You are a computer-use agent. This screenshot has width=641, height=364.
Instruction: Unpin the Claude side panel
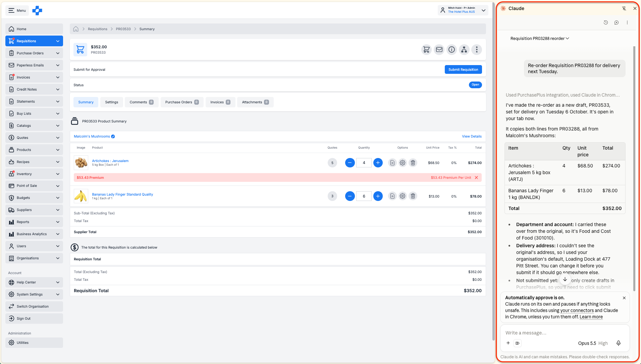624,8
